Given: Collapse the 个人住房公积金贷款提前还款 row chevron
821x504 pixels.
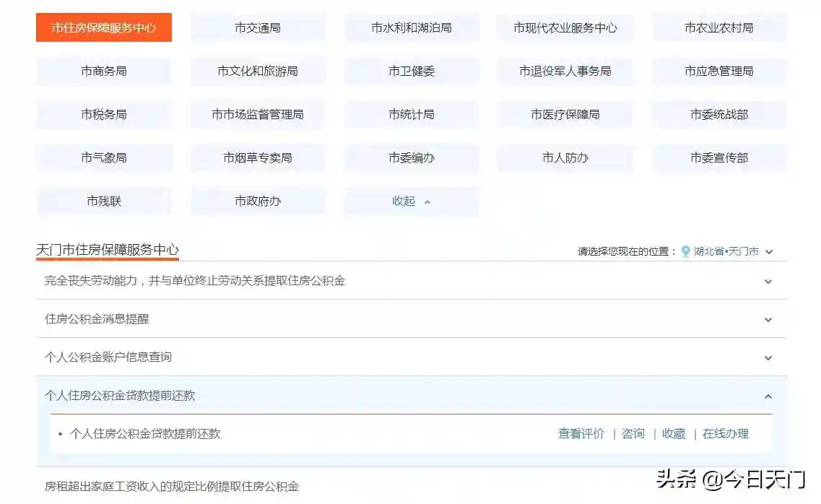Looking at the screenshot, I should tap(768, 396).
